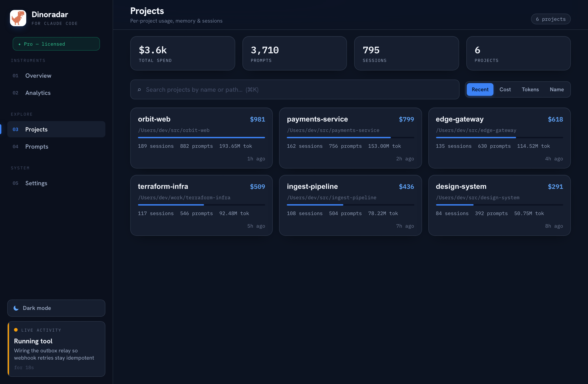Click the $291 cost on design-system
This screenshot has height=384, width=588.
[x=555, y=187]
